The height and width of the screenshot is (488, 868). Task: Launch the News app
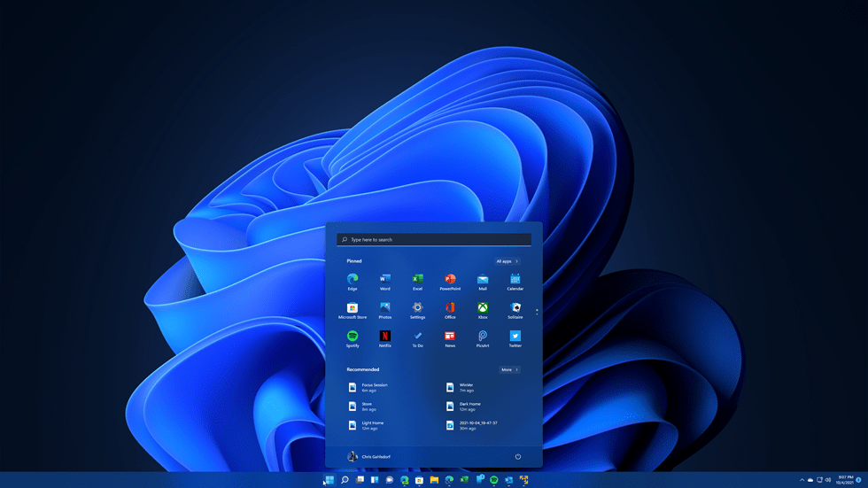click(x=450, y=338)
